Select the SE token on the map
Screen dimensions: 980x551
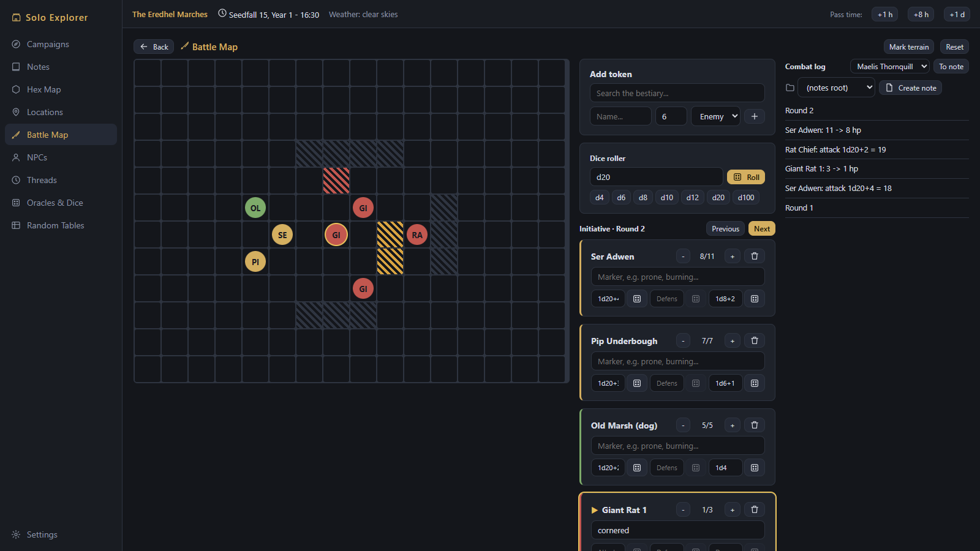coord(282,235)
